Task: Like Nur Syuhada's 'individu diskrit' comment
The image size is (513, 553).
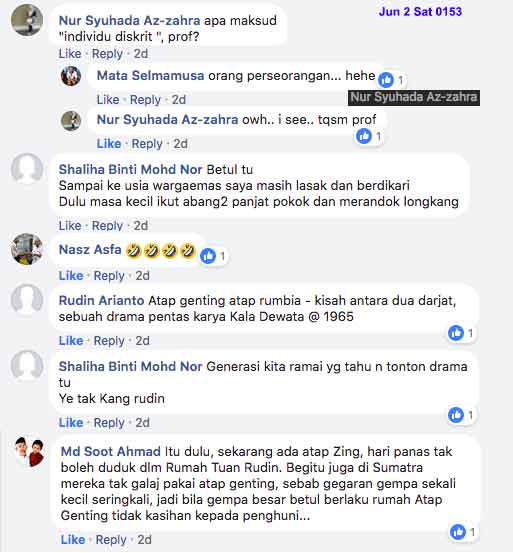Action: pyautogui.click(x=70, y=54)
